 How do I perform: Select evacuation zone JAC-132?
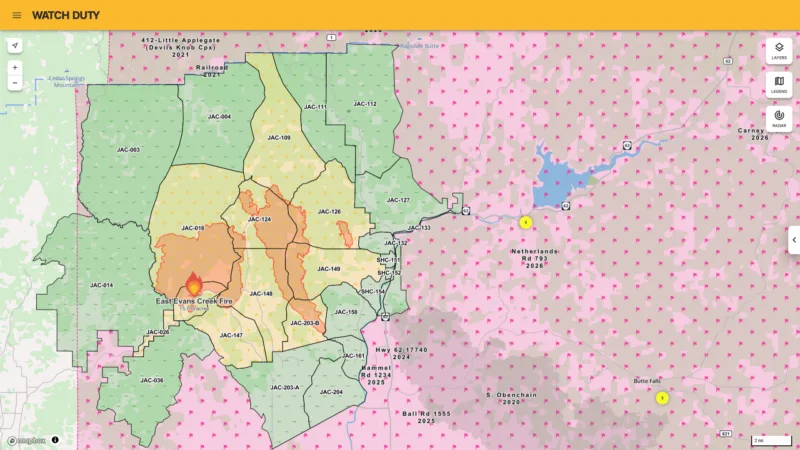395,243
